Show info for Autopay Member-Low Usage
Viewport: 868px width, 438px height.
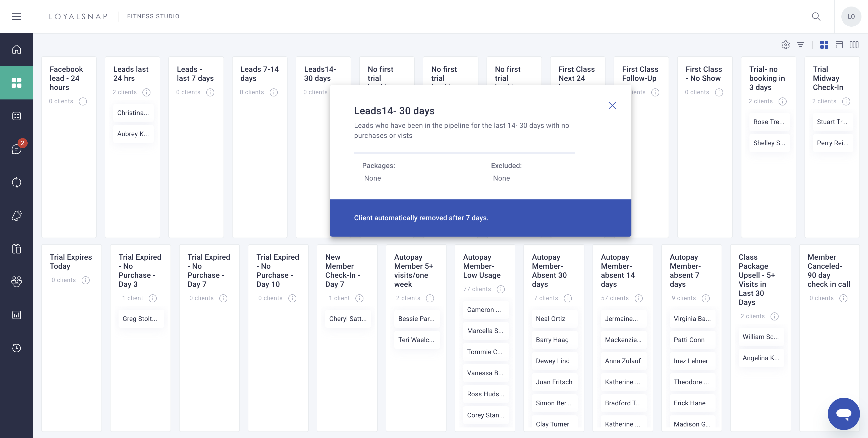coord(501,289)
